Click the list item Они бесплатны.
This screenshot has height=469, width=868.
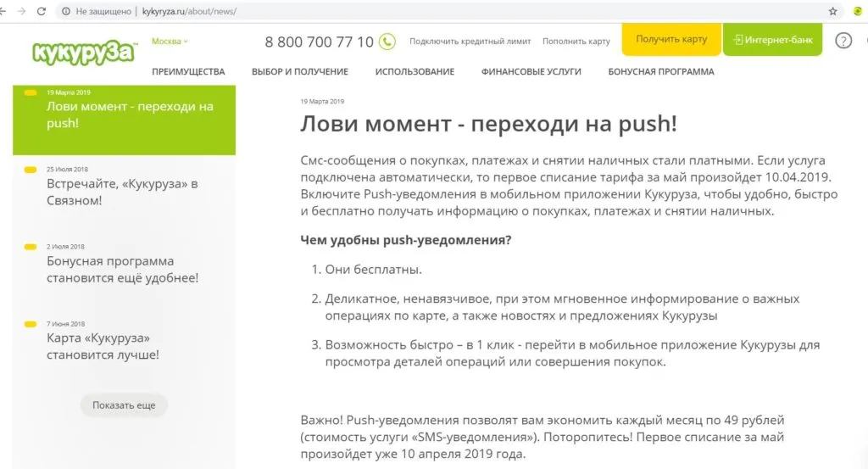click(373, 270)
